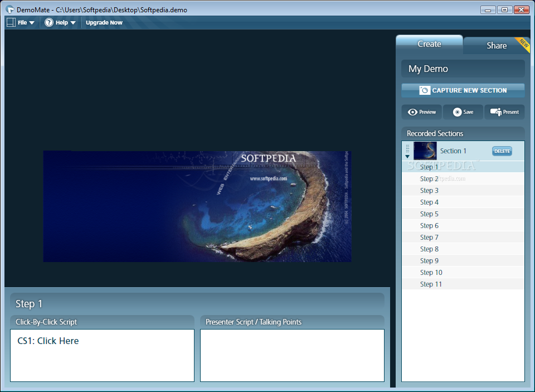
Task: Delete Section 1 with the Delete button
Action: (x=502, y=151)
